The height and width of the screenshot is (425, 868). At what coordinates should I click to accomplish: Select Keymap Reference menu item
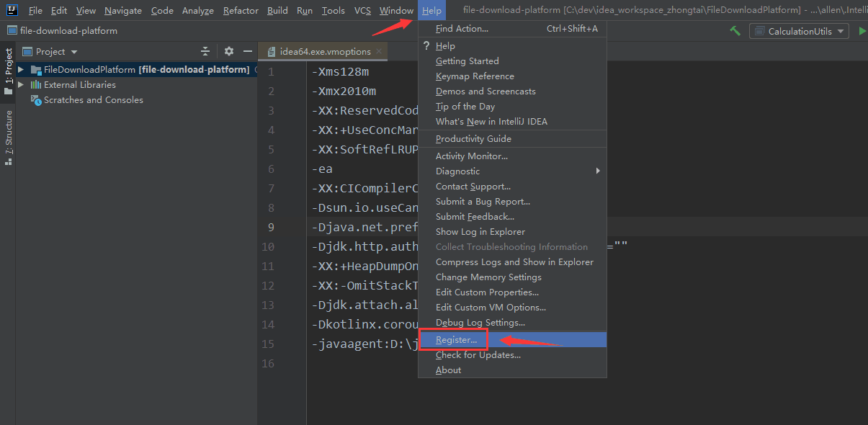tap(512, 76)
